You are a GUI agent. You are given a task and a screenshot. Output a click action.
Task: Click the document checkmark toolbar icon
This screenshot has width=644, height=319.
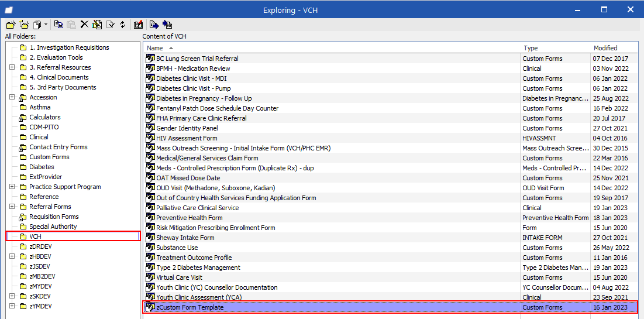tap(110, 25)
